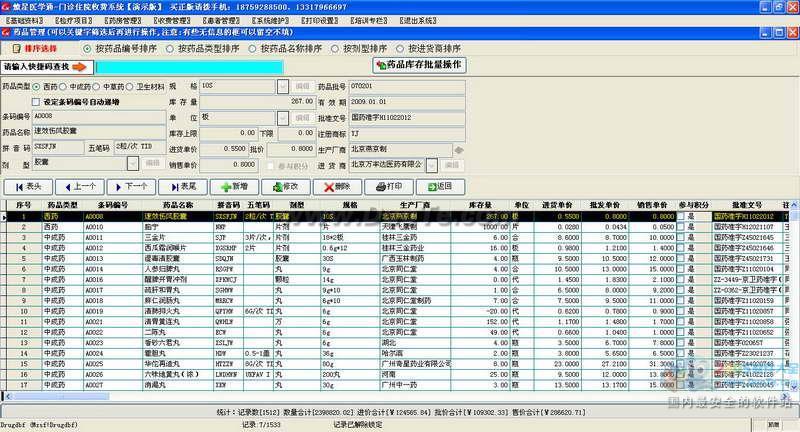This screenshot has width=800, height=432.
Task: Print the list with 打印
Action: click(x=389, y=187)
